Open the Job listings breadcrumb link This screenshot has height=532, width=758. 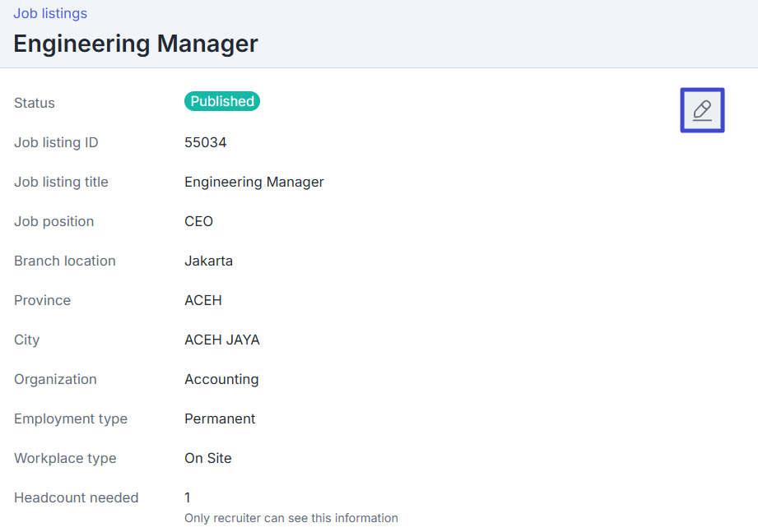point(50,13)
